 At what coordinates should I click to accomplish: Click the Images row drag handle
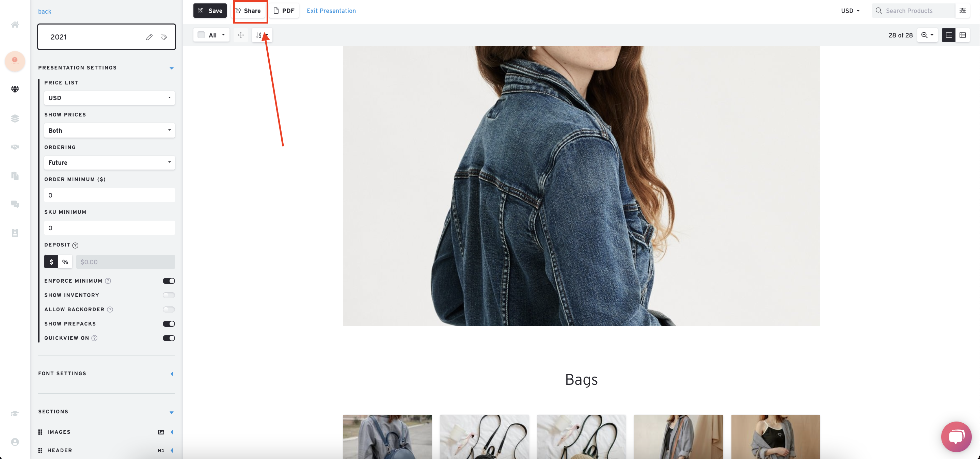coord(40,432)
